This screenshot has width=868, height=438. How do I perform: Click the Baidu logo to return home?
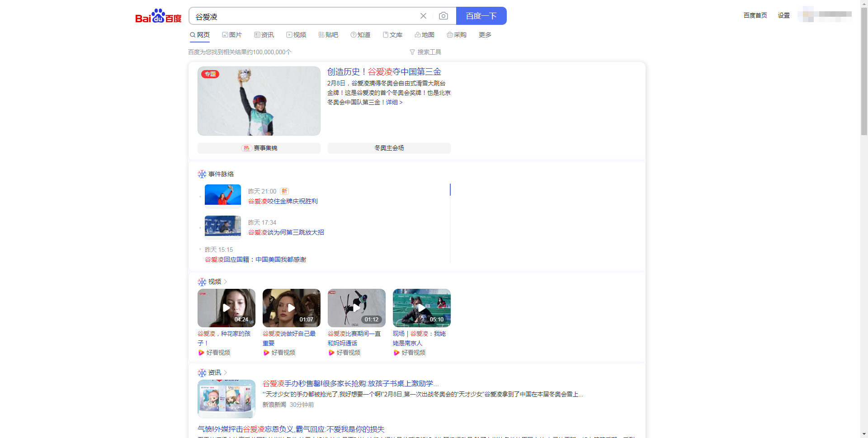[x=158, y=16]
